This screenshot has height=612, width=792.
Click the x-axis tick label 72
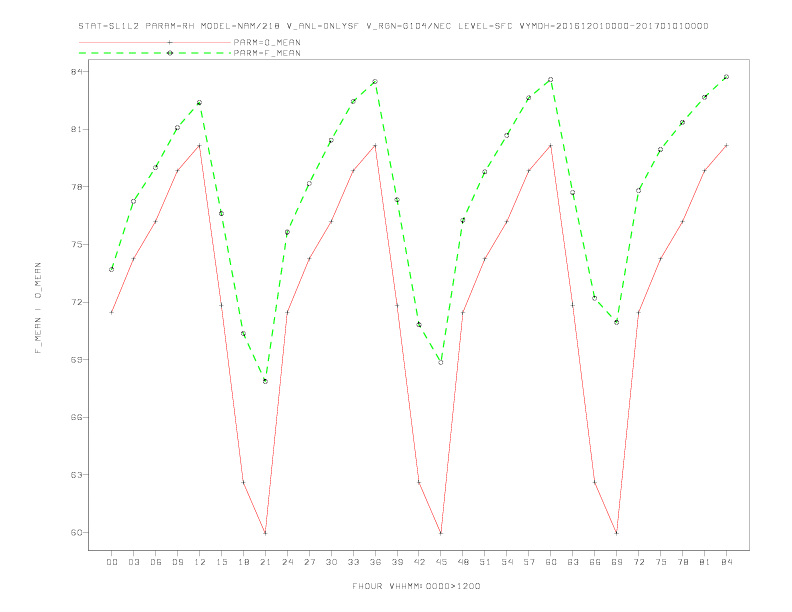[639, 562]
